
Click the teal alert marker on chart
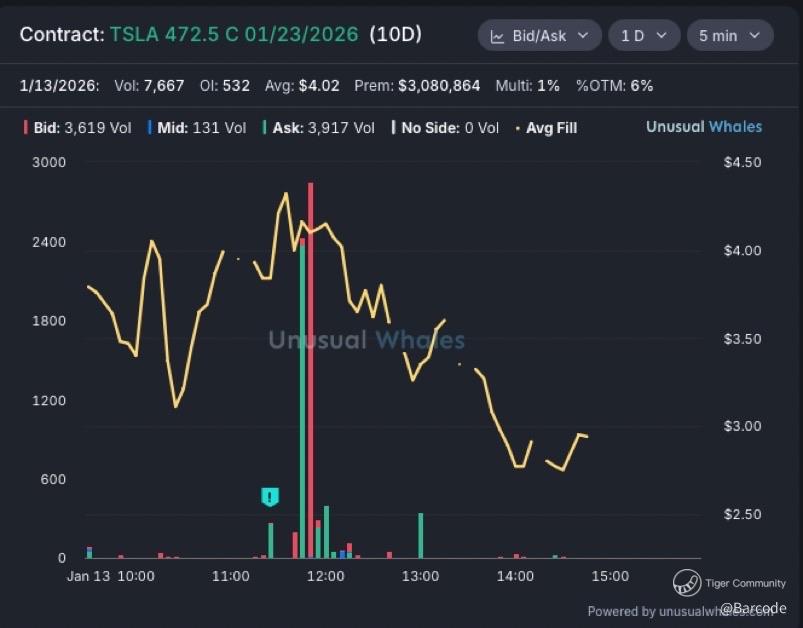(269, 496)
